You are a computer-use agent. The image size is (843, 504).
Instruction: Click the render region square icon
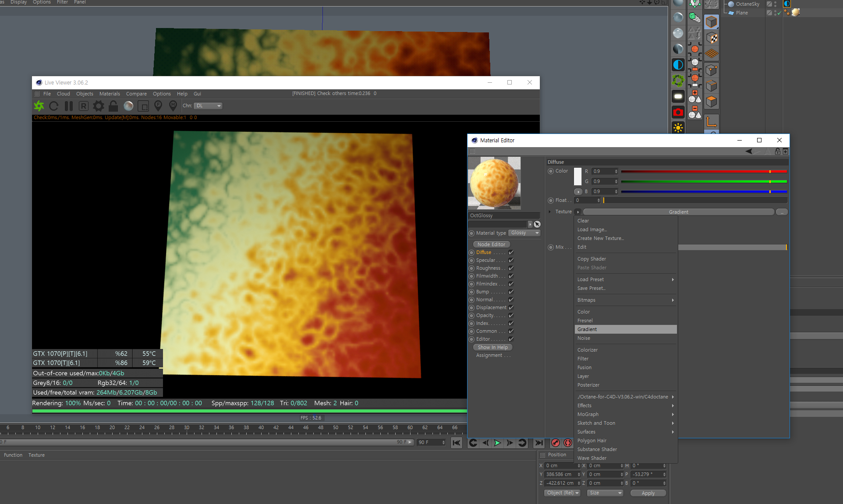click(143, 106)
